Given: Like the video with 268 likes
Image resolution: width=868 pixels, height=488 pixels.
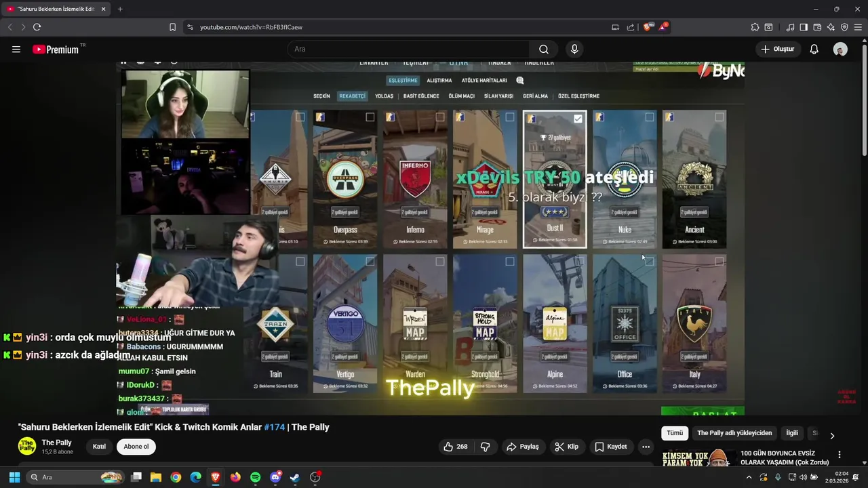Looking at the screenshot, I should click(x=456, y=447).
